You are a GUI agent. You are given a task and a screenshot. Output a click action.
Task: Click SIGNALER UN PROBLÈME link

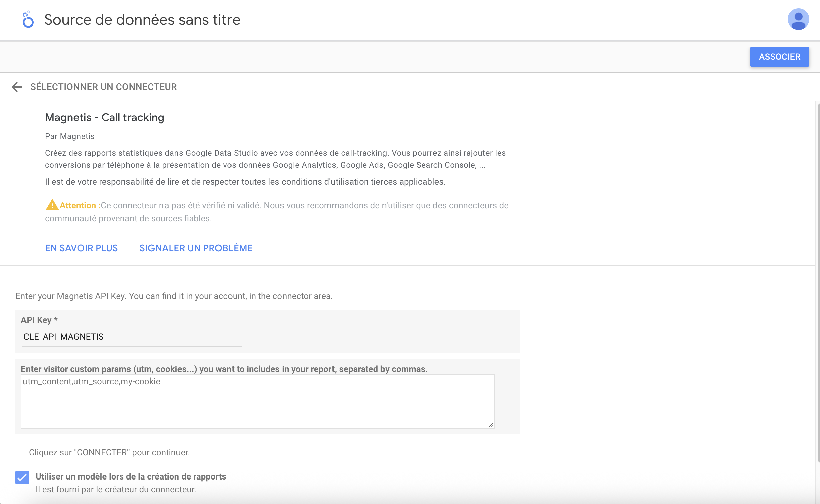196,248
